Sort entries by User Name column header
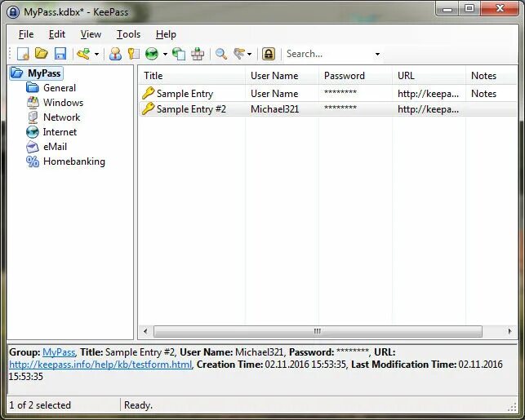This screenshot has width=525, height=420. (x=282, y=76)
